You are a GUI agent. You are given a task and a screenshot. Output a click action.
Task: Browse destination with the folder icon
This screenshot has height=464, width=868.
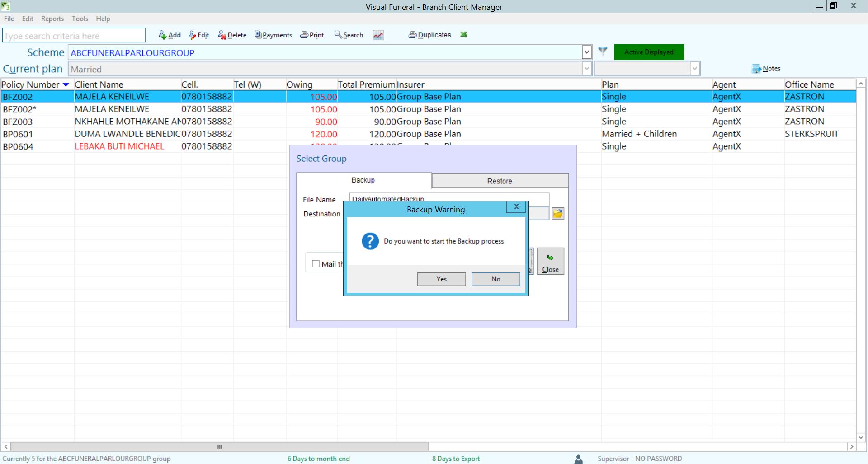[x=558, y=214]
